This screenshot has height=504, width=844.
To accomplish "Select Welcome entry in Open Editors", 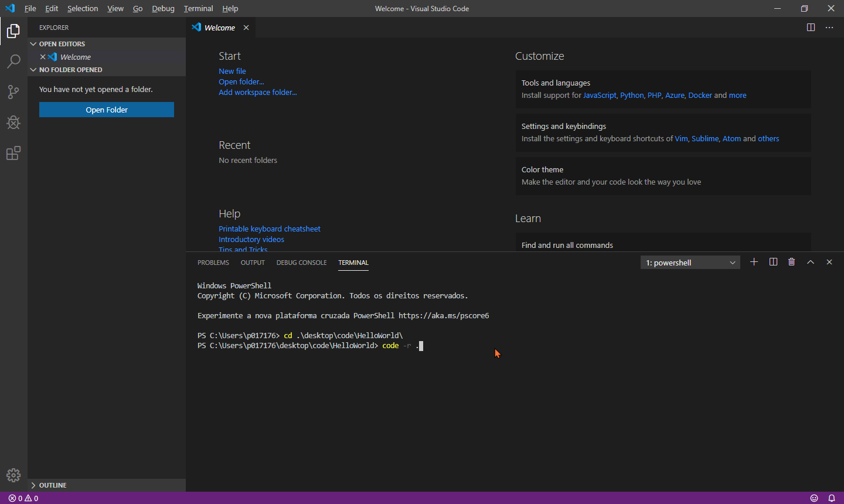I will tap(107, 57).
